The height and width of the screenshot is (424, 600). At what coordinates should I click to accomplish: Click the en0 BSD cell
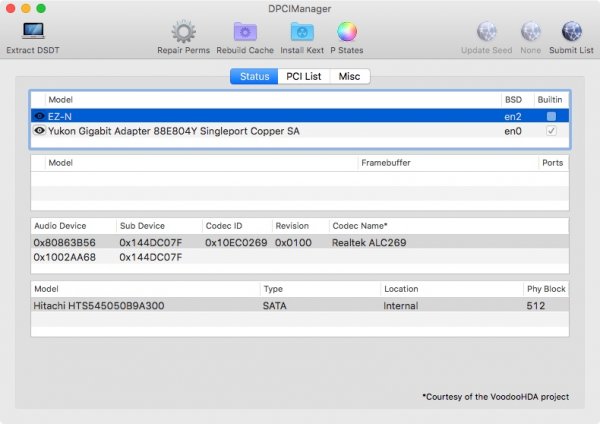coord(513,131)
